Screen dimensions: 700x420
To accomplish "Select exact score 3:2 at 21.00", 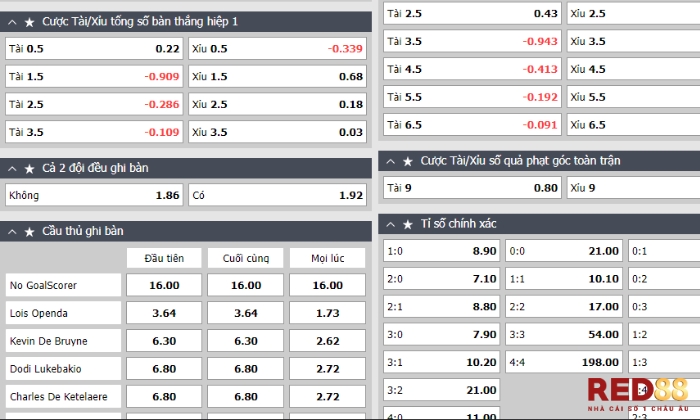I will coord(442,390).
